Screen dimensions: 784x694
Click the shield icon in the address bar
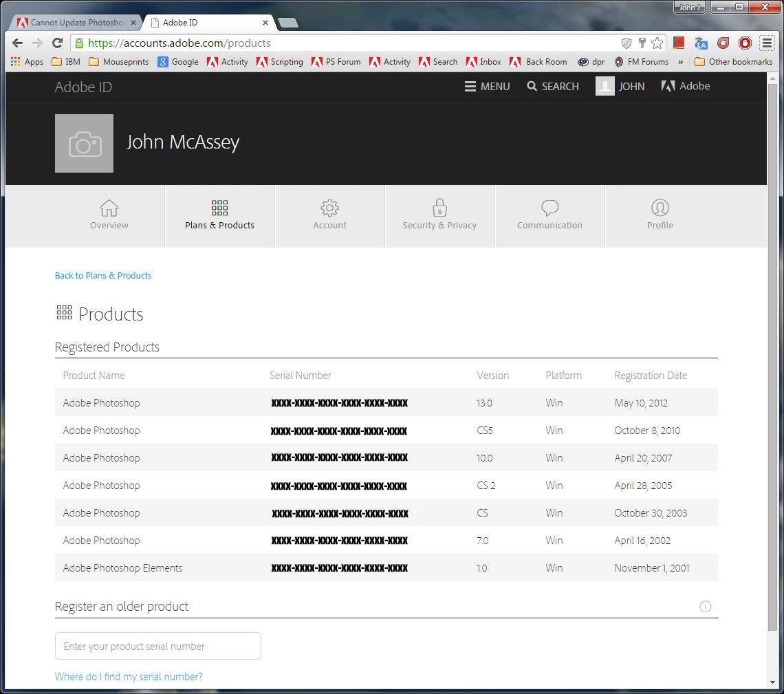(627, 43)
